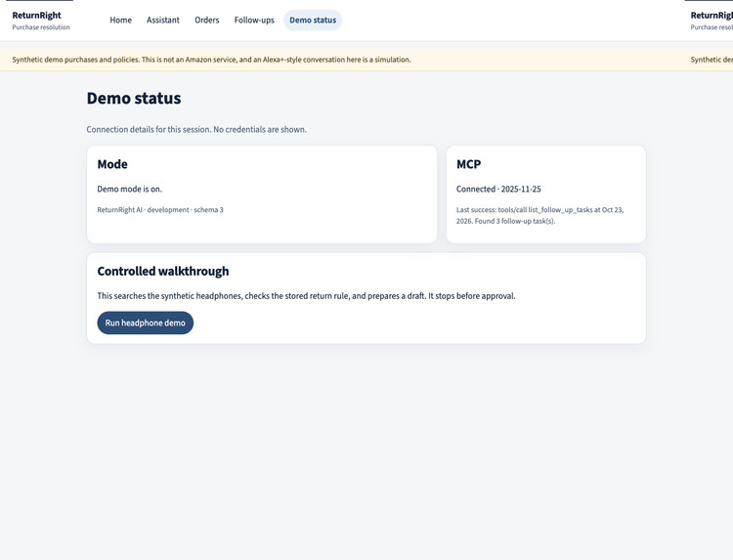Click the ReturnRight logo text

pyautogui.click(x=36, y=16)
